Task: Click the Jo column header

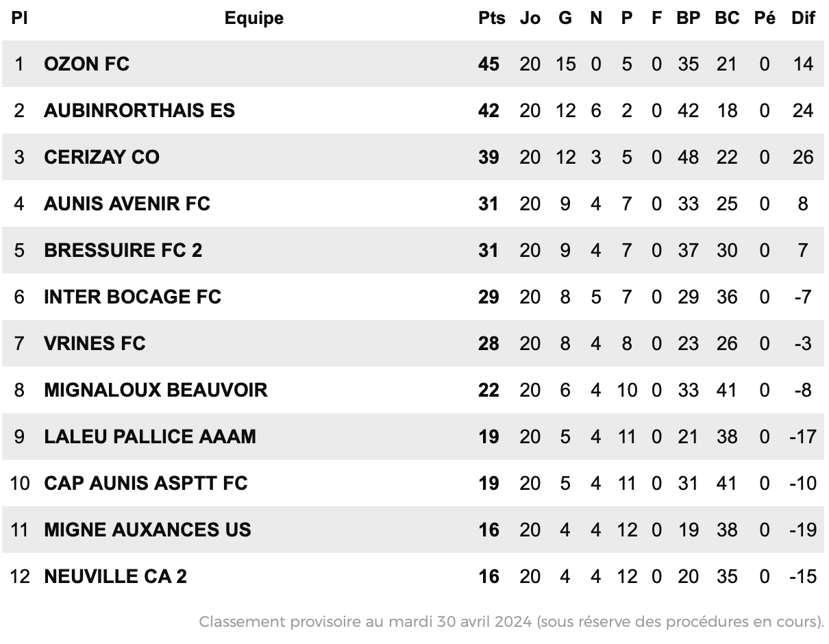Action: 530,18
